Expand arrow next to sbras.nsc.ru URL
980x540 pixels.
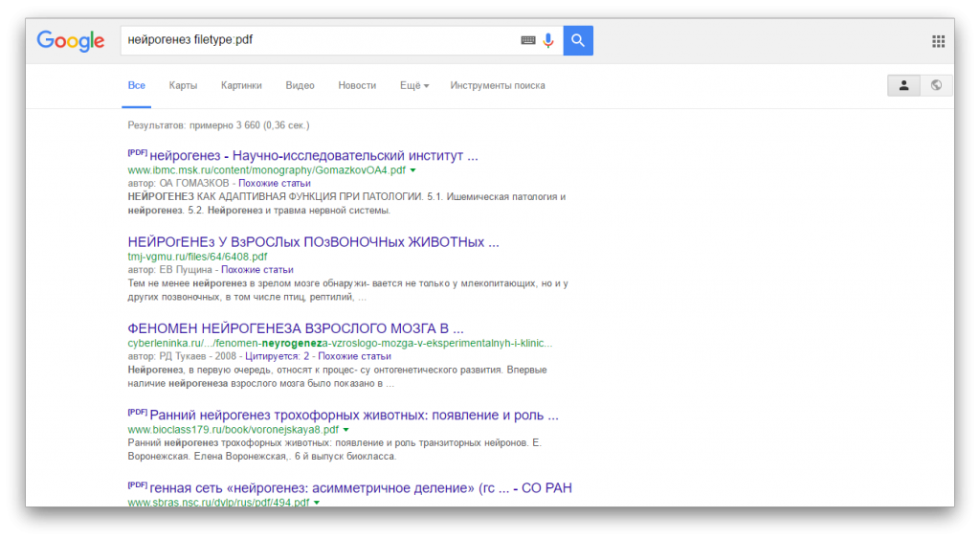coord(317,503)
